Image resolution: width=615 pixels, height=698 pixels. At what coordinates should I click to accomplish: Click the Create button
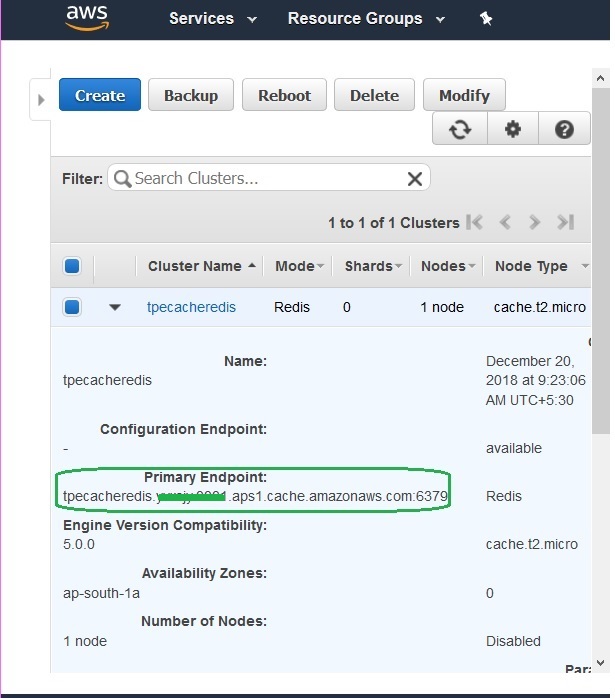[100, 95]
